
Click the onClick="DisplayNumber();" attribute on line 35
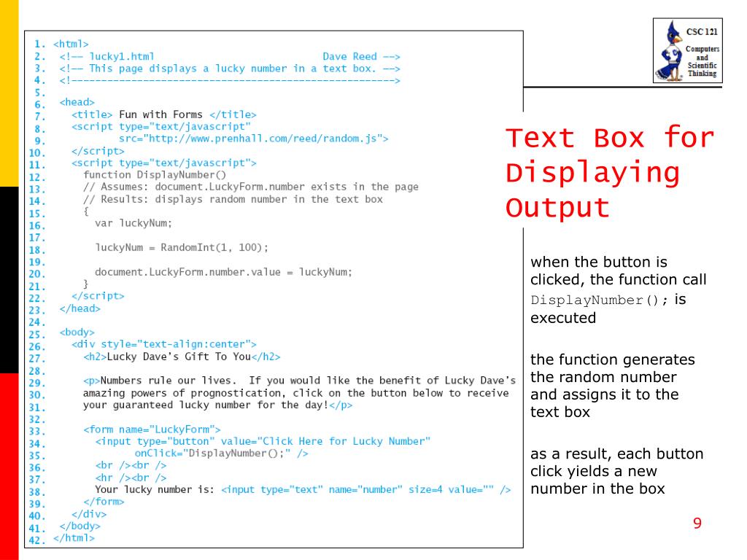pyautogui.click(x=213, y=454)
